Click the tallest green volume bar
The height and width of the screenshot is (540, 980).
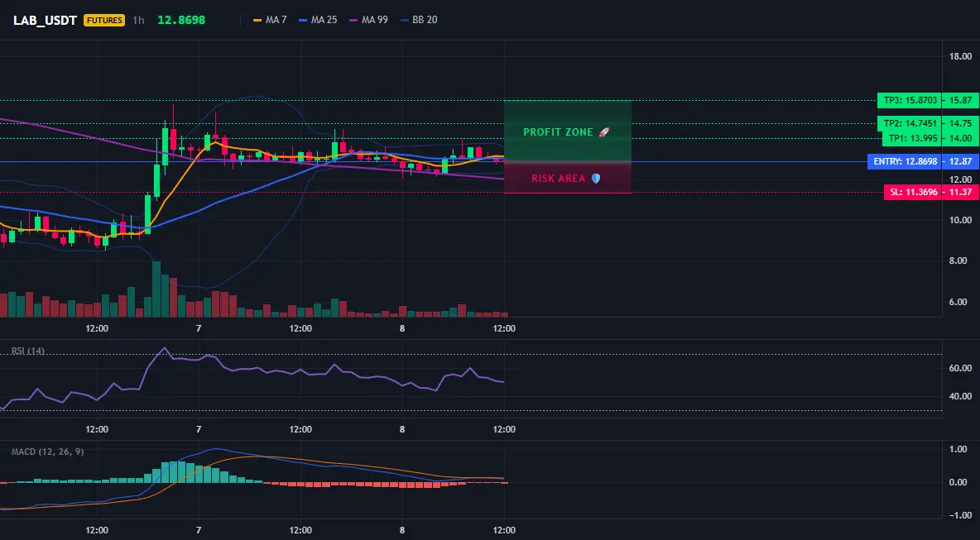click(x=156, y=289)
